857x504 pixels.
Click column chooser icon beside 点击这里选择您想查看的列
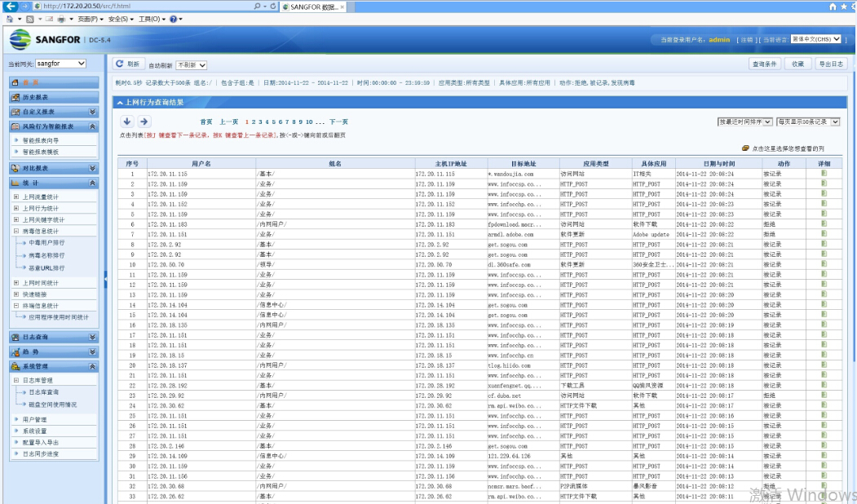click(x=745, y=148)
